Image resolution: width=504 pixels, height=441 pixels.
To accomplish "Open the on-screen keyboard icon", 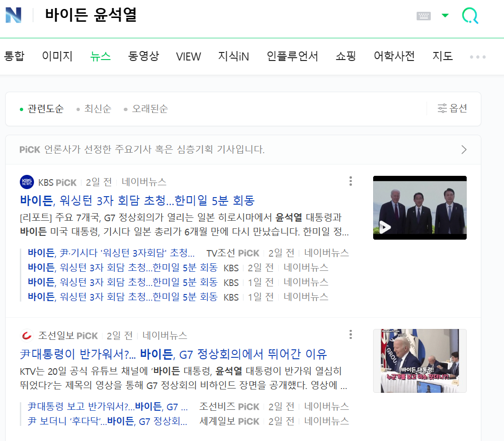I will pos(423,16).
